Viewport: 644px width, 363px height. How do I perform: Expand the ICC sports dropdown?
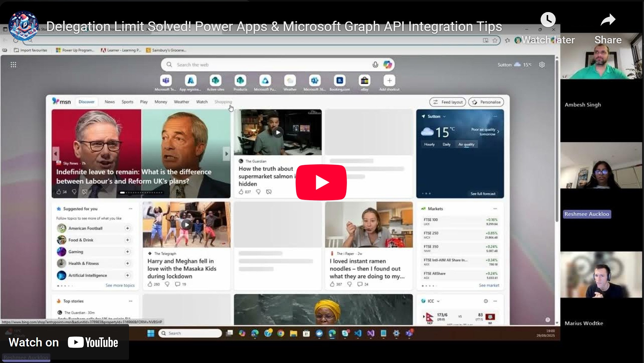coord(438,301)
